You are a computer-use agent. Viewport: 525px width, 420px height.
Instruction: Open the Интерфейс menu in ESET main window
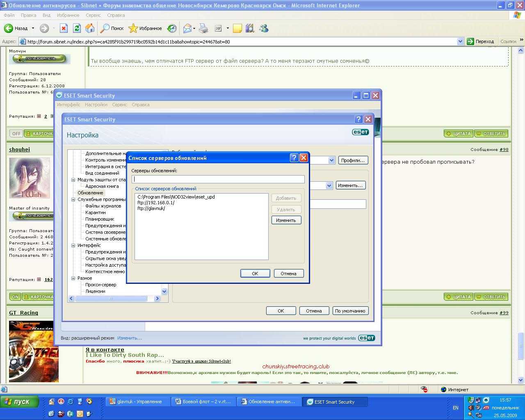pos(68,105)
